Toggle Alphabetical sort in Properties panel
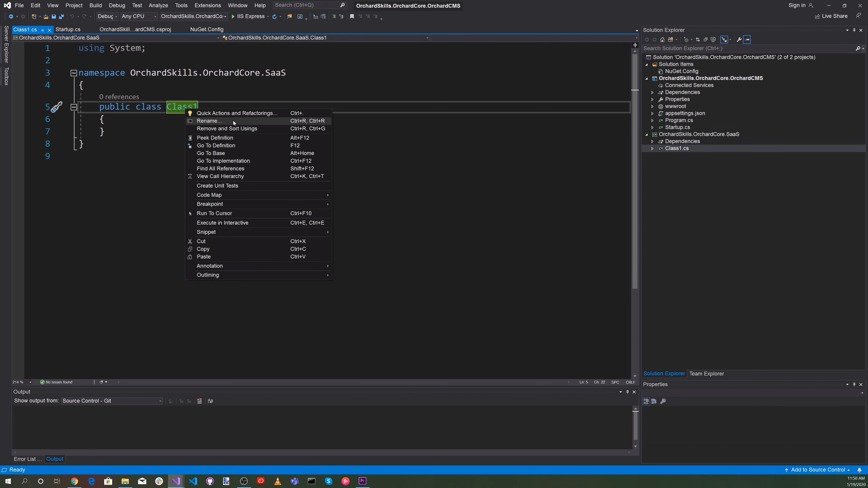 tap(654, 401)
